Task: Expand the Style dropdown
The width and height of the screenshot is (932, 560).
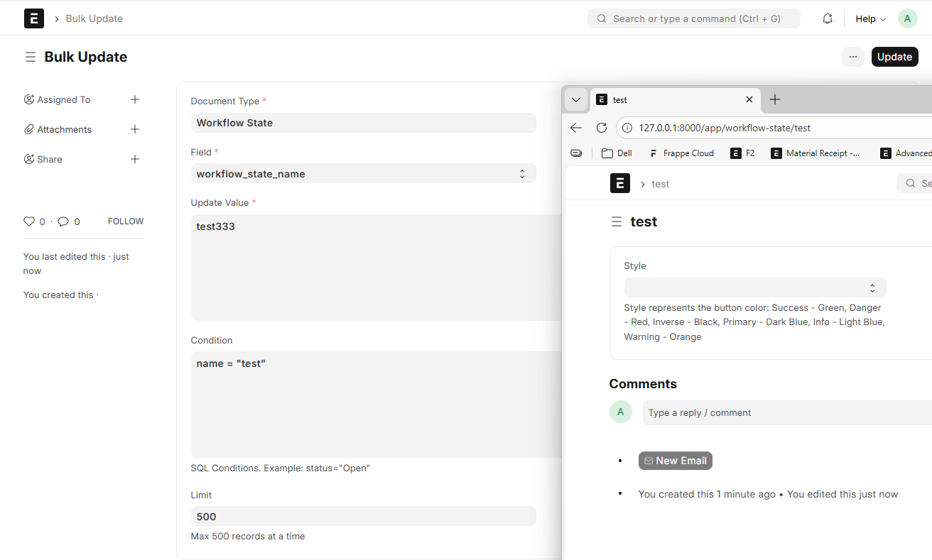Action: tap(754, 287)
